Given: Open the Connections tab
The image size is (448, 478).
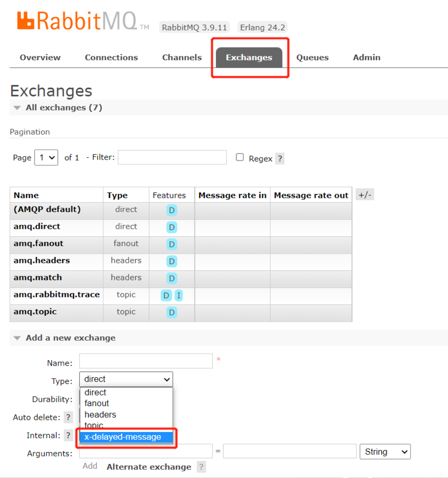Looking at the screenshot, I should [x=111, y=58].
